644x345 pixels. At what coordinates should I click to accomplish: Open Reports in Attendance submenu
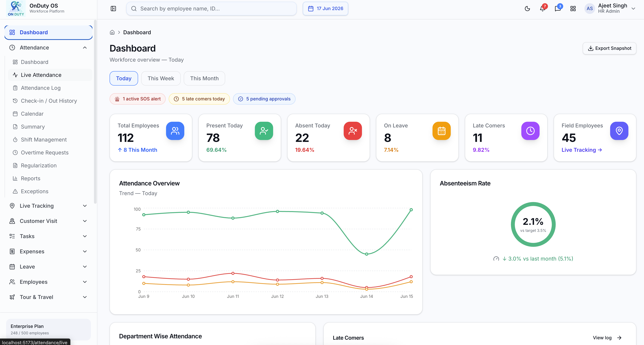(50, 178)
